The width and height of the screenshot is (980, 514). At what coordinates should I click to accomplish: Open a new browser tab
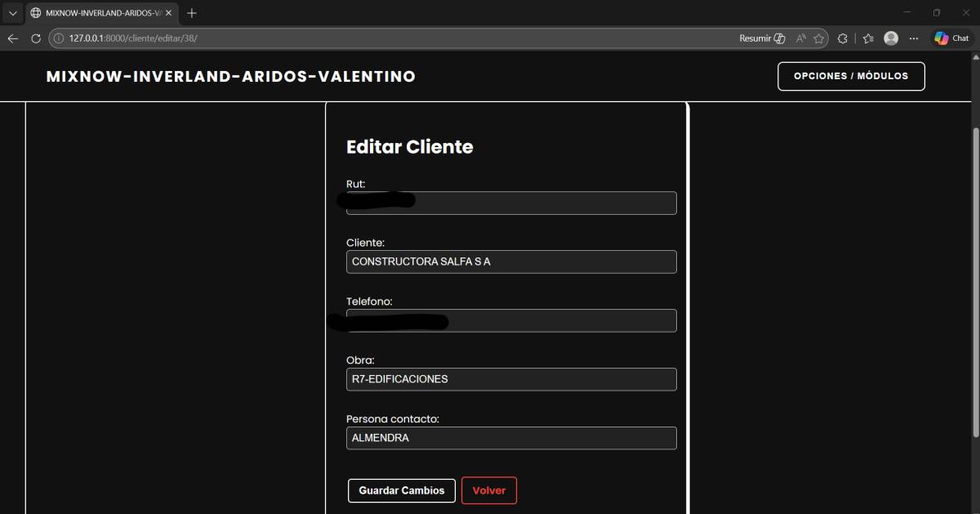click(x=192, y=13)
